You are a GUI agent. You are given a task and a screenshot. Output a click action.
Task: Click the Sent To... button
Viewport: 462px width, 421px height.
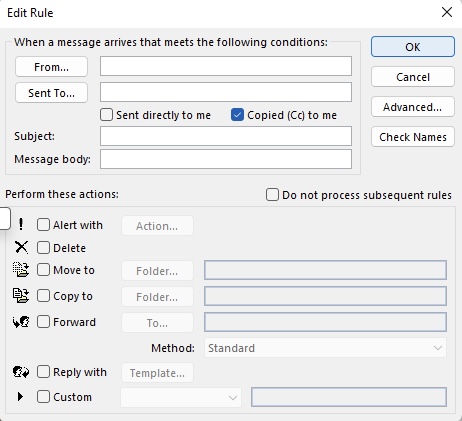click(51, 93)
